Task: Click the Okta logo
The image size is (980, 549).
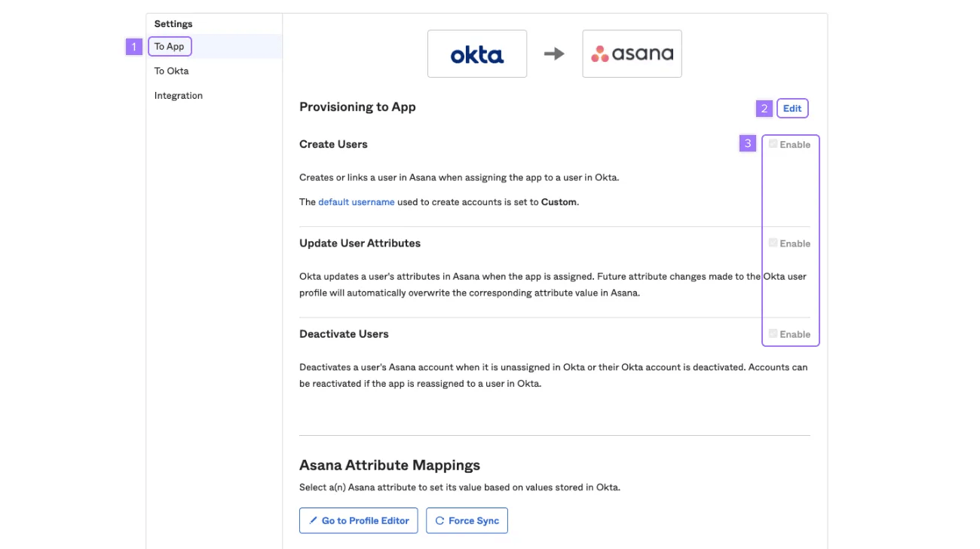Action: coord(476,54)
